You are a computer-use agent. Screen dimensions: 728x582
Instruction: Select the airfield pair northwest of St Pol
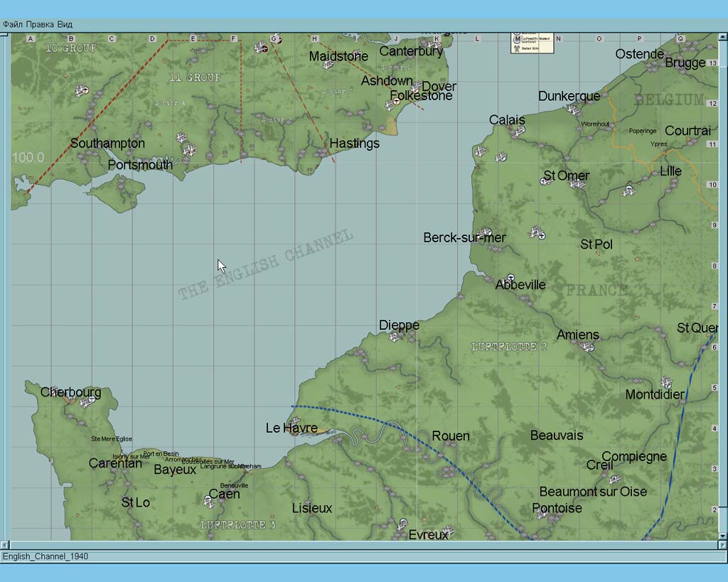coord(537,232)
